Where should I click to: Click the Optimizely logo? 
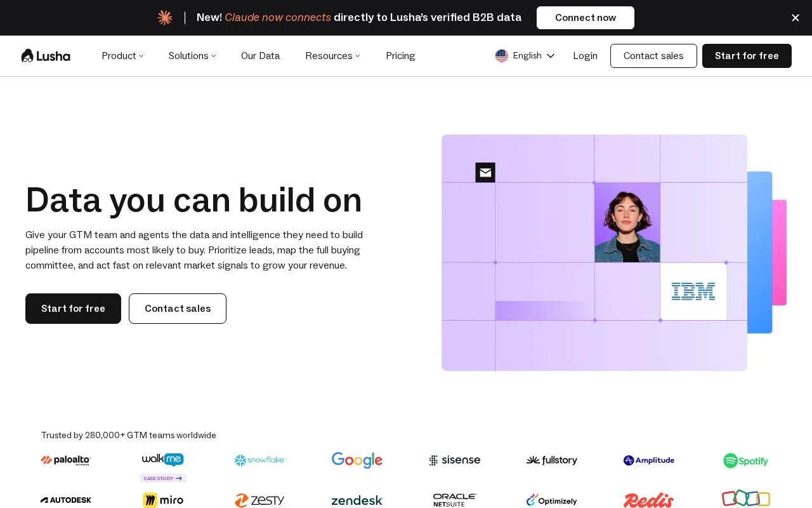pyautogui.click(x=552, y=500)
